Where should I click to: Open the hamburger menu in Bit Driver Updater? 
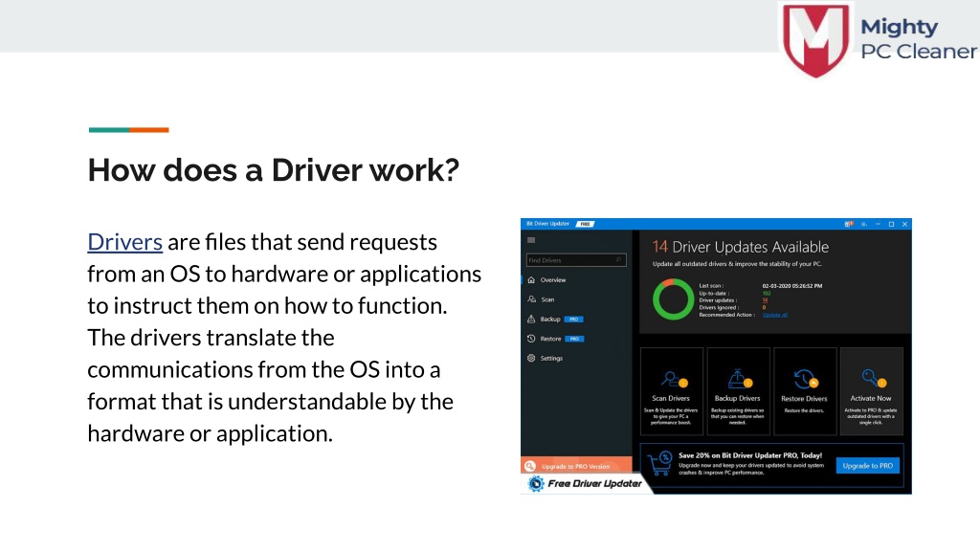tap(531, 240)
